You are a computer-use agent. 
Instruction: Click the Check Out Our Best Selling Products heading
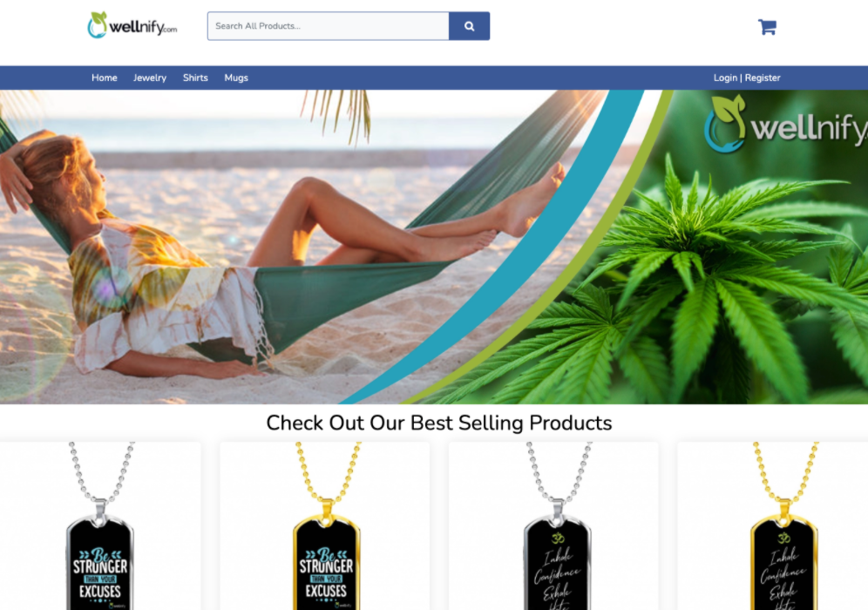(439, 423)
